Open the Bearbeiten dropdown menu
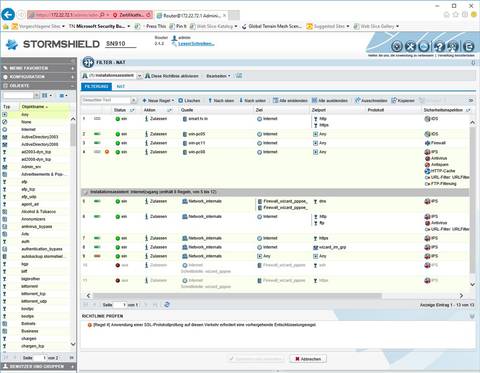 coord(218,76)
